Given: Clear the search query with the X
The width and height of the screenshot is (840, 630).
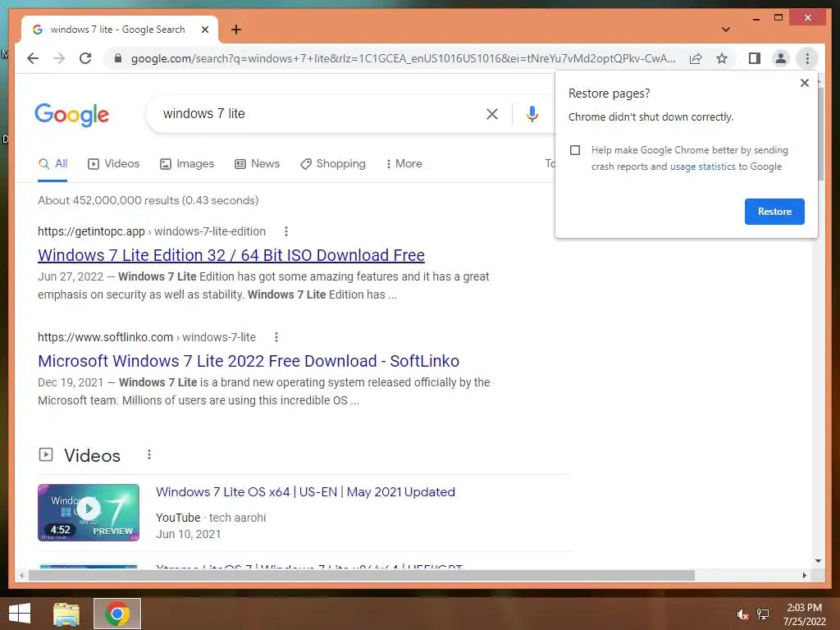Looking at the screenshot, I should coord(492,113).
